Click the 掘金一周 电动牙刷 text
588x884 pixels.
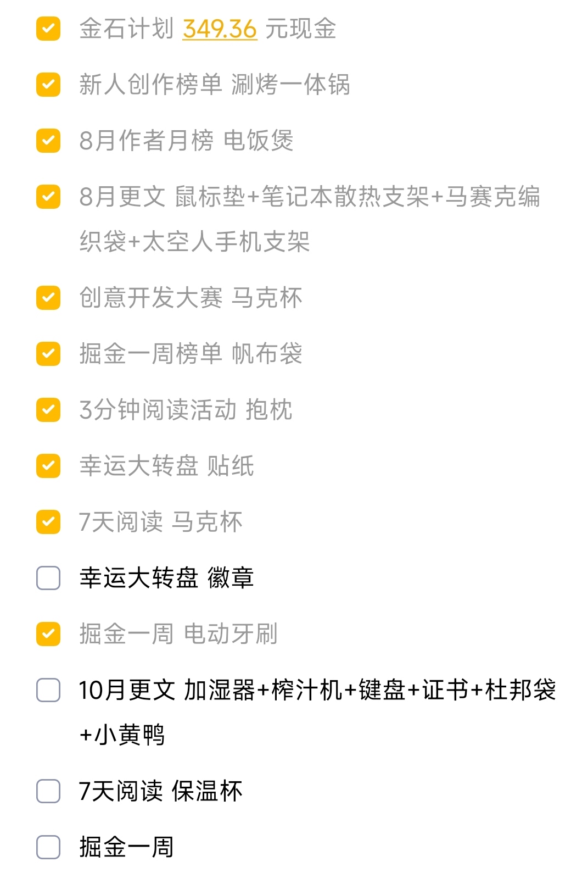[x=178, y=634]
